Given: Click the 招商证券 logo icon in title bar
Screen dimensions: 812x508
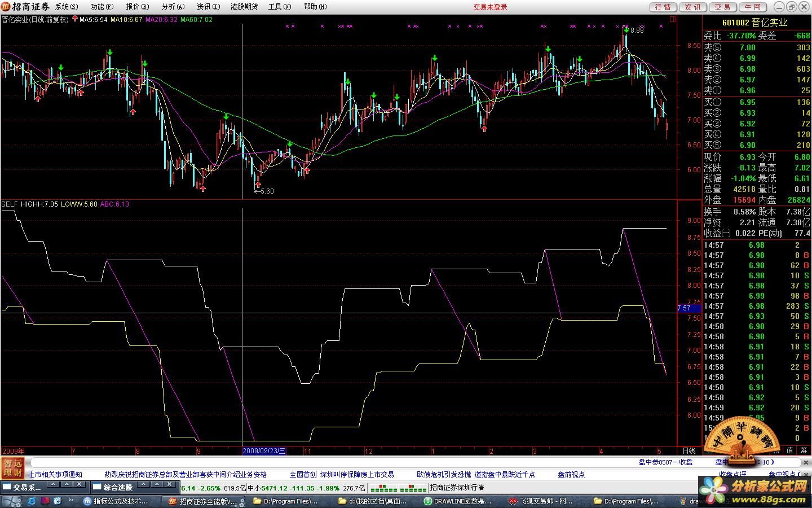Looking at the screenshot, I should (6, 7).
